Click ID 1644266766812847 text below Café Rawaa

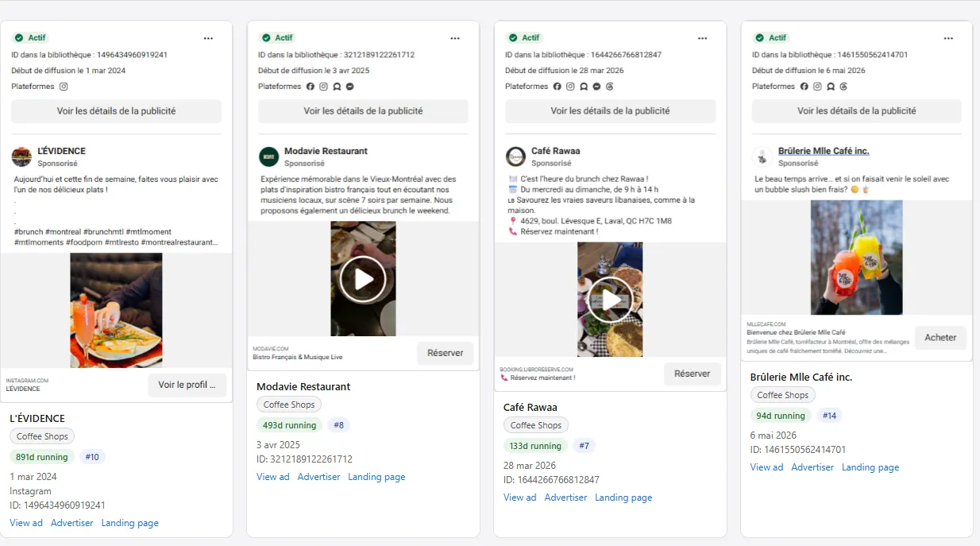(551, 480)
